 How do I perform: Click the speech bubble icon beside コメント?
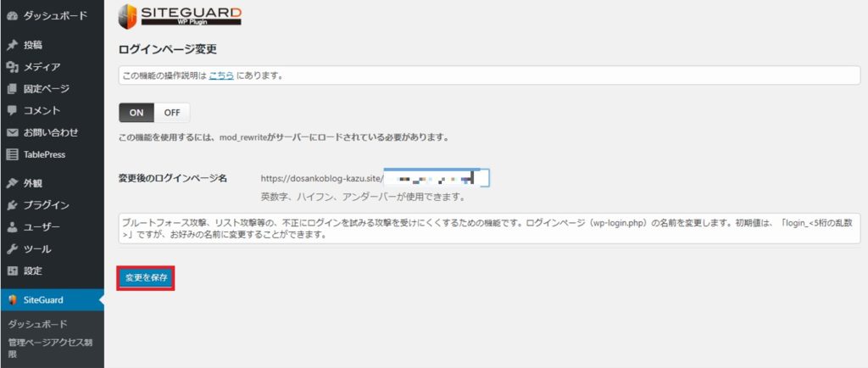(x=12, y=111)
